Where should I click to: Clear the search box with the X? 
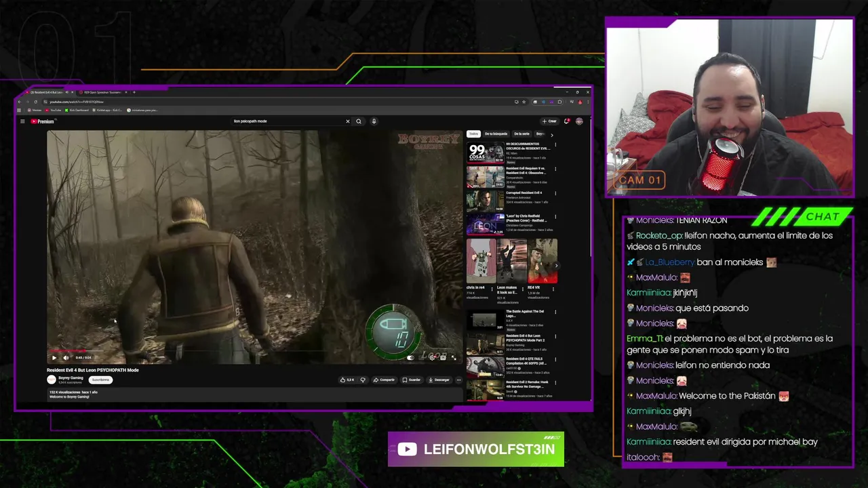click(x=348, y=121)
